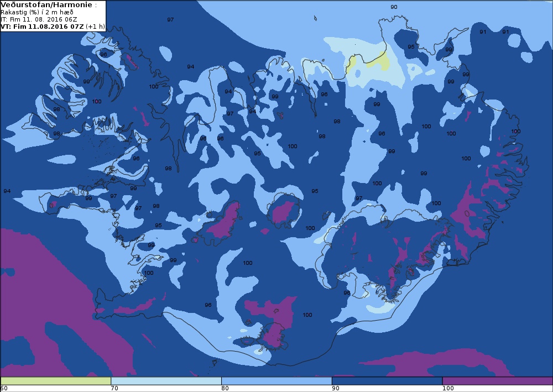Click the 'VT: Fim 11.08.2016 07Z (+1 h)' line

53,27
